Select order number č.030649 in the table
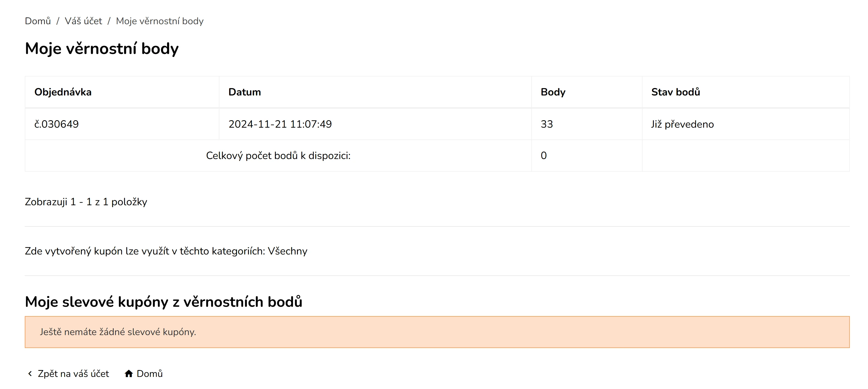The image size is (868, 389). pyautogui.click(x=57, y=124)
